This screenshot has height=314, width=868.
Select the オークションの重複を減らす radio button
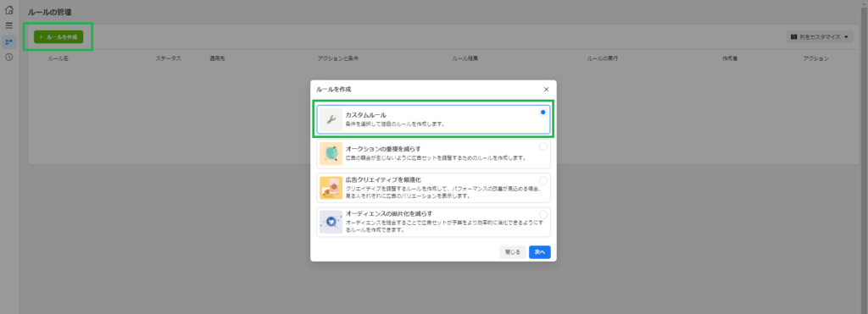coord(543,146)
